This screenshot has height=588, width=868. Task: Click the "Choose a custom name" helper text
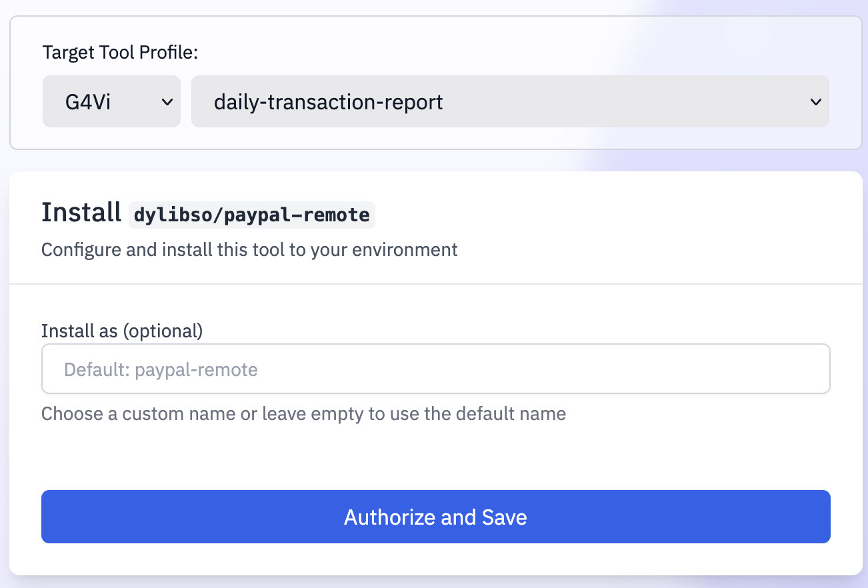[x=303, y=414]
